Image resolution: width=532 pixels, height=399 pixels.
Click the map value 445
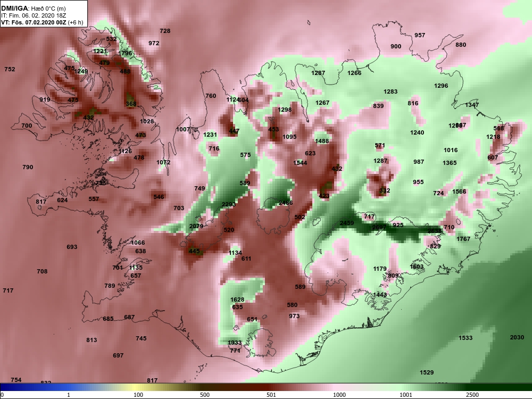(x=194, y=251)
